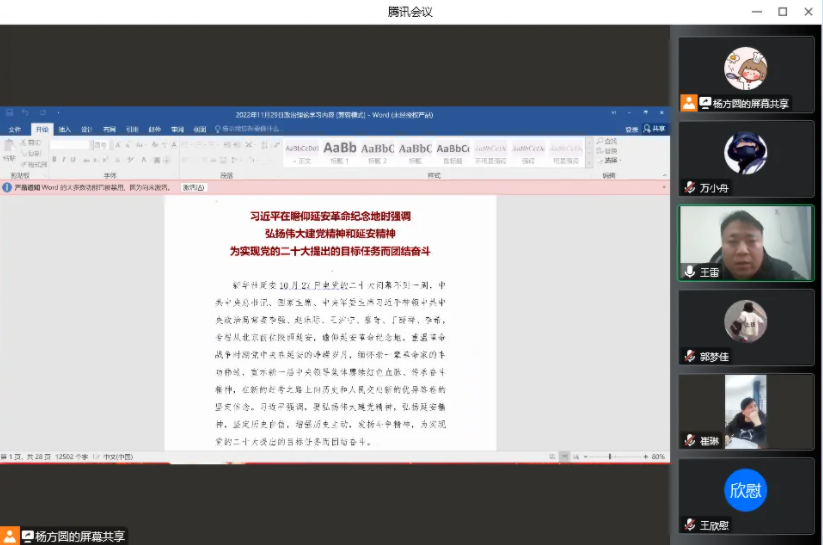Expand the Word styles gallery
The width and height of the screenshot is (823, 545).
(x=587, y=161)
